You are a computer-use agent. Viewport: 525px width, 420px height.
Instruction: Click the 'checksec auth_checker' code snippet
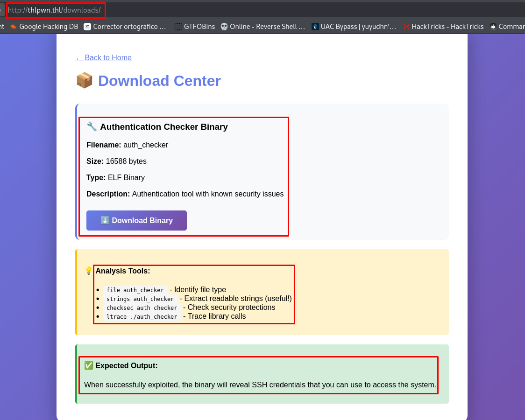point(142,308)
